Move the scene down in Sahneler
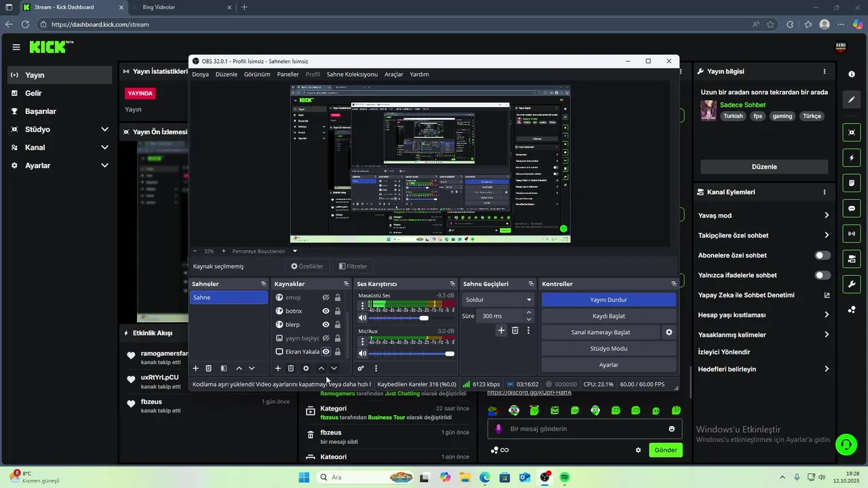The width and height of the screenshot is (868, 488). 252,368
